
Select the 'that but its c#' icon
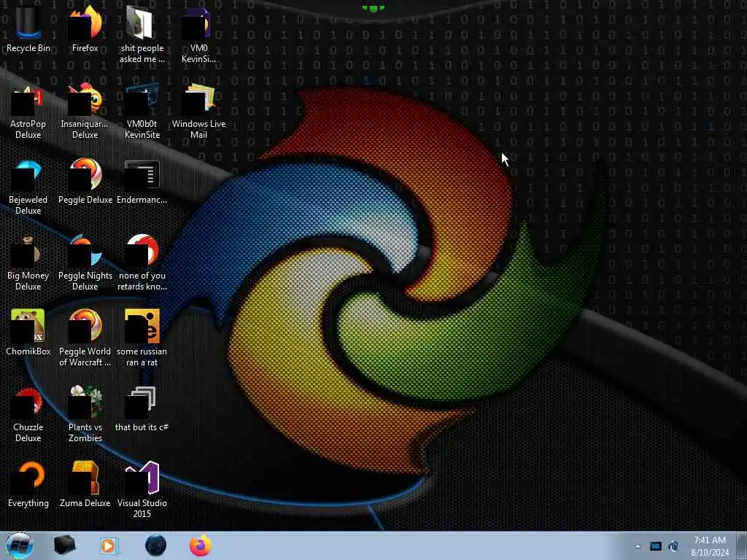coord(142,410)
